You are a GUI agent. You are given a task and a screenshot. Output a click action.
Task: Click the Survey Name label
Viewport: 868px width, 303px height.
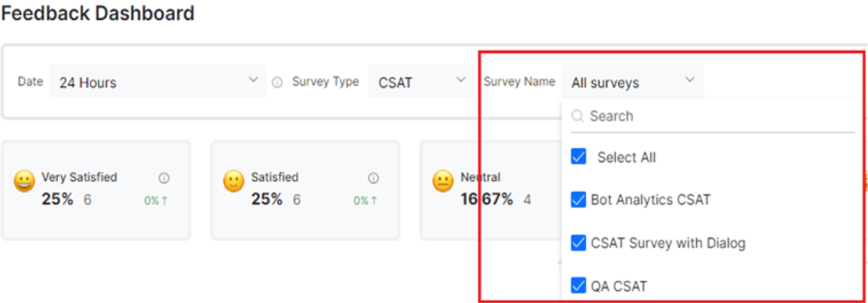pyautogui.click(x=520, y=82)
